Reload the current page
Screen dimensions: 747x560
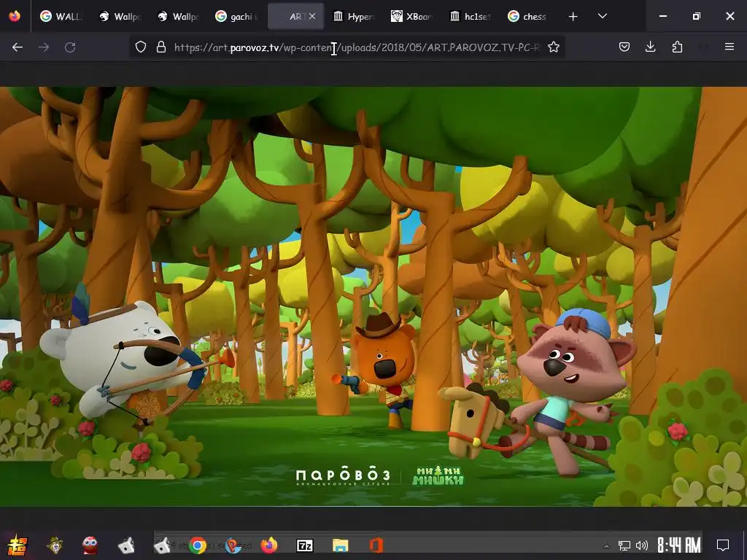tap(70, 47)
